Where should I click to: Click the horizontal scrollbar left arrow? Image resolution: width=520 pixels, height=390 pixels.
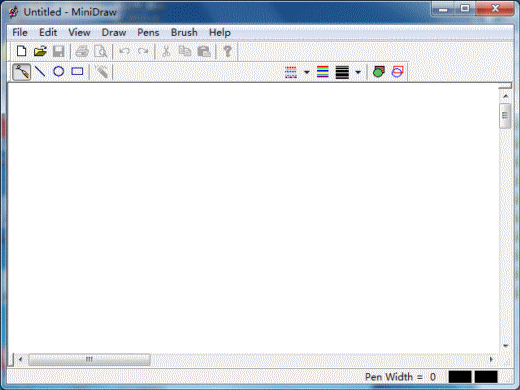click(20, 359)
